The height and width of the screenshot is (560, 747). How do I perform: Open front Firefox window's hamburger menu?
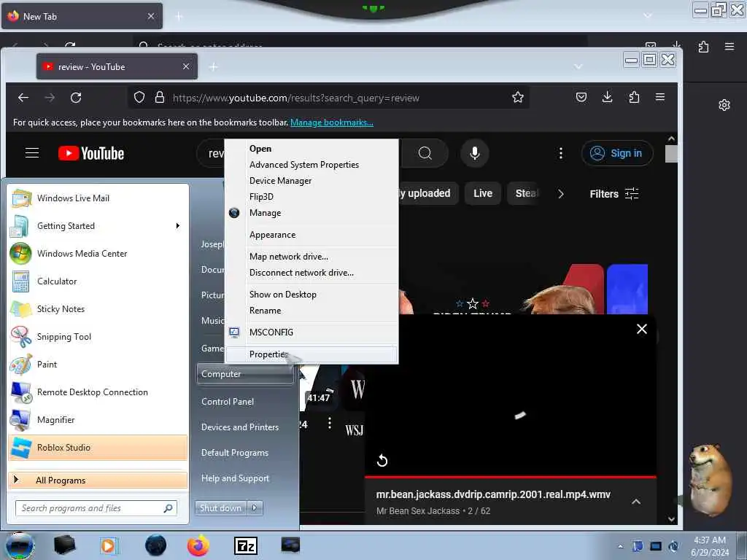(660, 97)
